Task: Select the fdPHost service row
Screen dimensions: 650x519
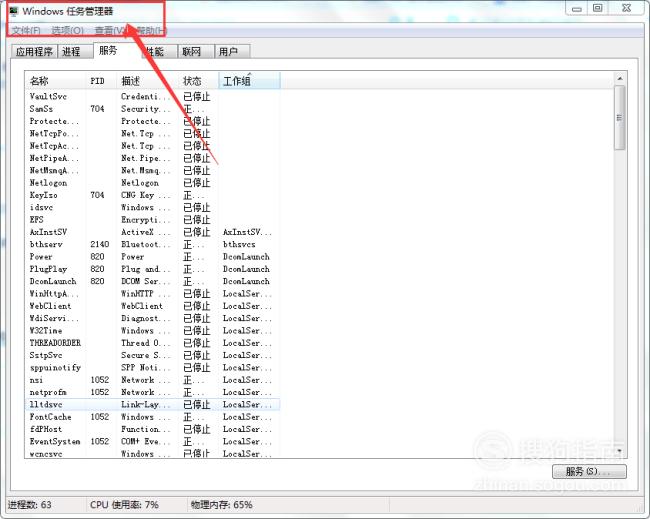Action: (x=153, y=429)
